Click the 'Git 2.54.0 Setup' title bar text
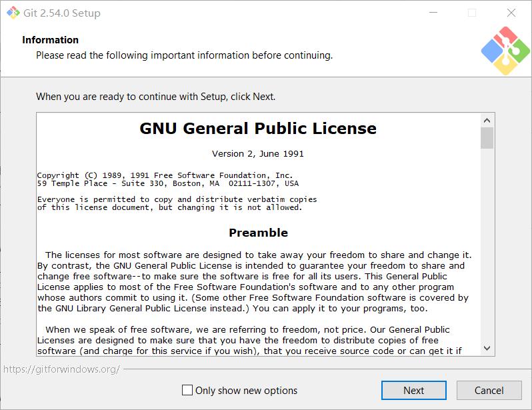532x410 pixels. 62,13
